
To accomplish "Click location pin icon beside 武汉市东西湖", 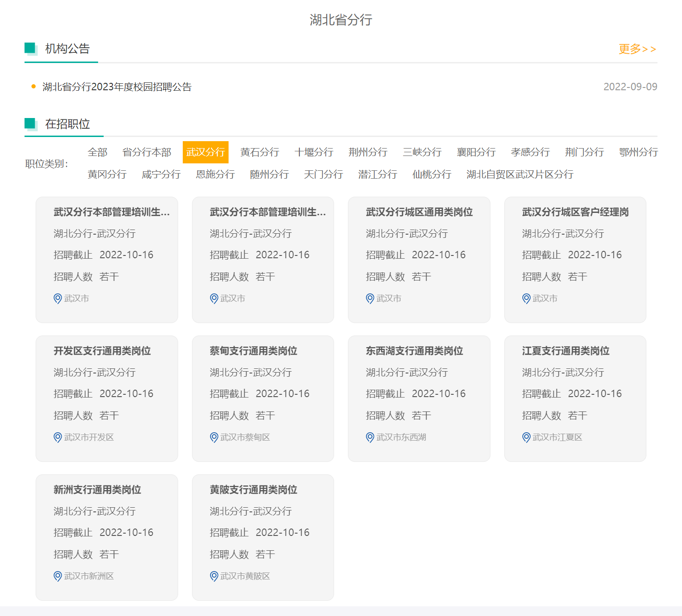I will (x=370, y=437).
